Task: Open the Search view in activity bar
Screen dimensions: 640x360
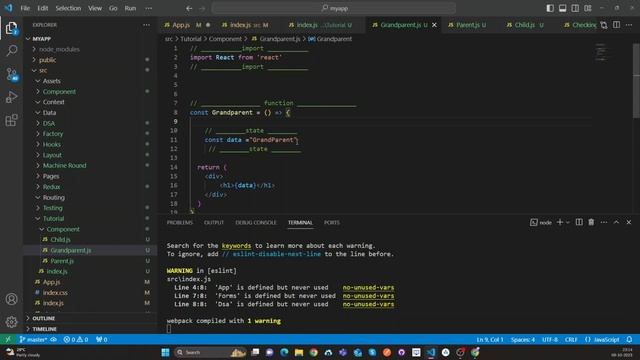Action: [11, 51]
